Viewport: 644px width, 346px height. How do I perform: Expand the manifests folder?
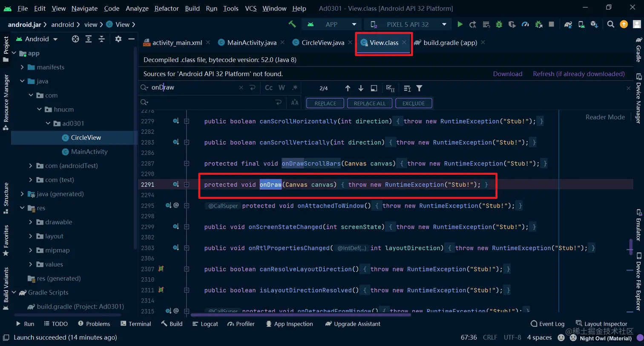pyautogui.click(x=22, y=67)
